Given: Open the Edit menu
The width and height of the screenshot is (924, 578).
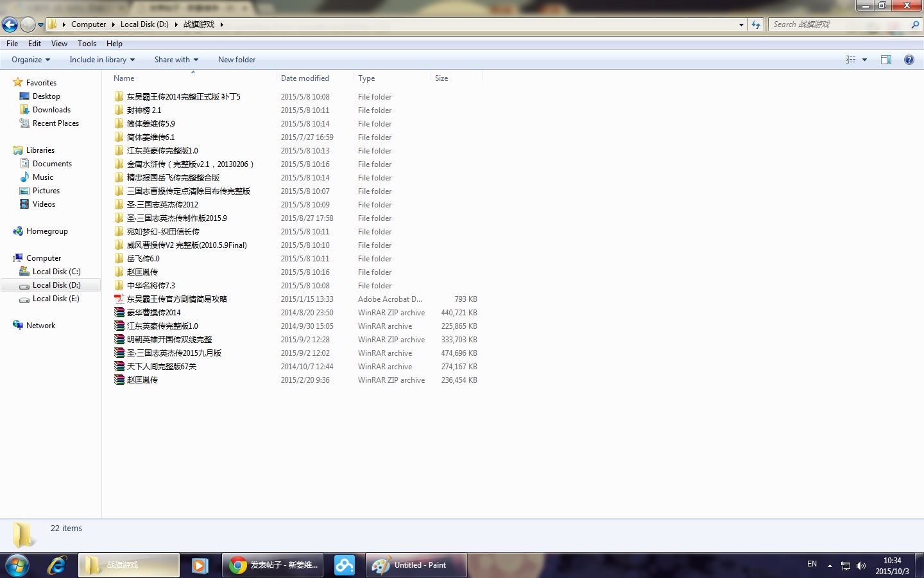Looking at the screenshot, I should (35, 44).
